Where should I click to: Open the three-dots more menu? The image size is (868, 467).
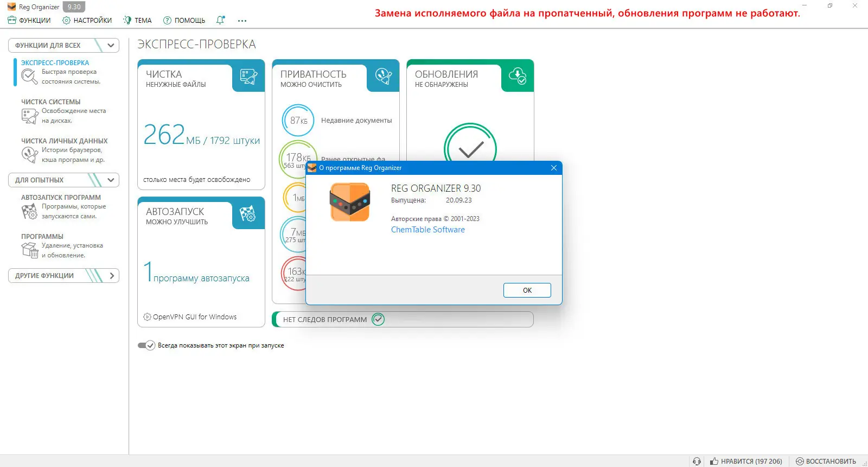click(242, 21)
